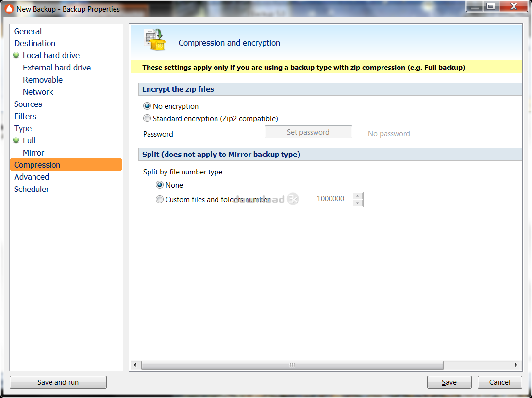The width and height of the screenshot is (532, 398).
Task: Open the Scheduler page
Action: (32, 189)
